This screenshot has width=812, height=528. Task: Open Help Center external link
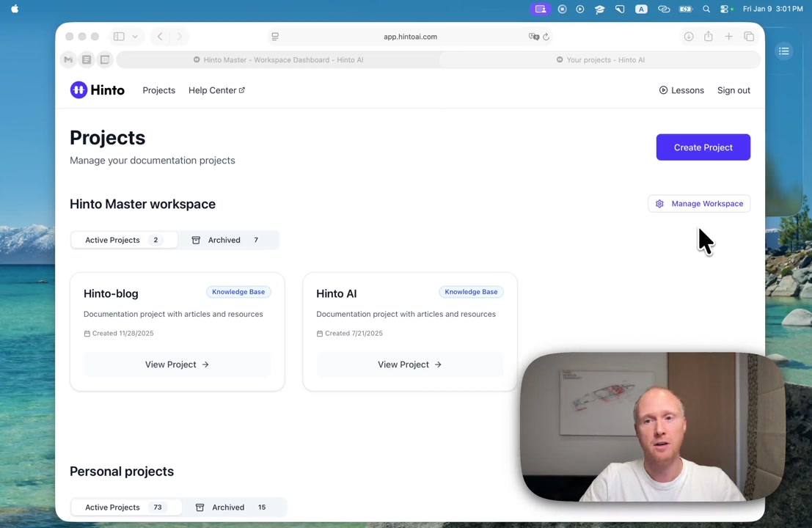point(216,90)
